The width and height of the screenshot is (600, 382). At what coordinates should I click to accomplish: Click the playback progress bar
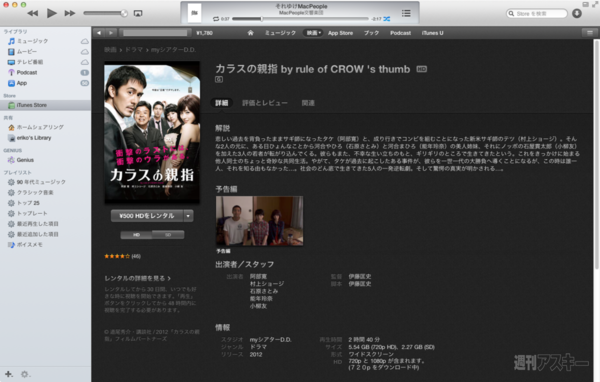[x=300, y=19]
